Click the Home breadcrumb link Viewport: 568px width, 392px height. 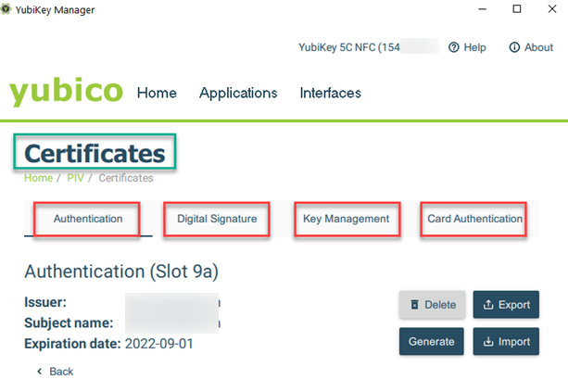point(38,178)
